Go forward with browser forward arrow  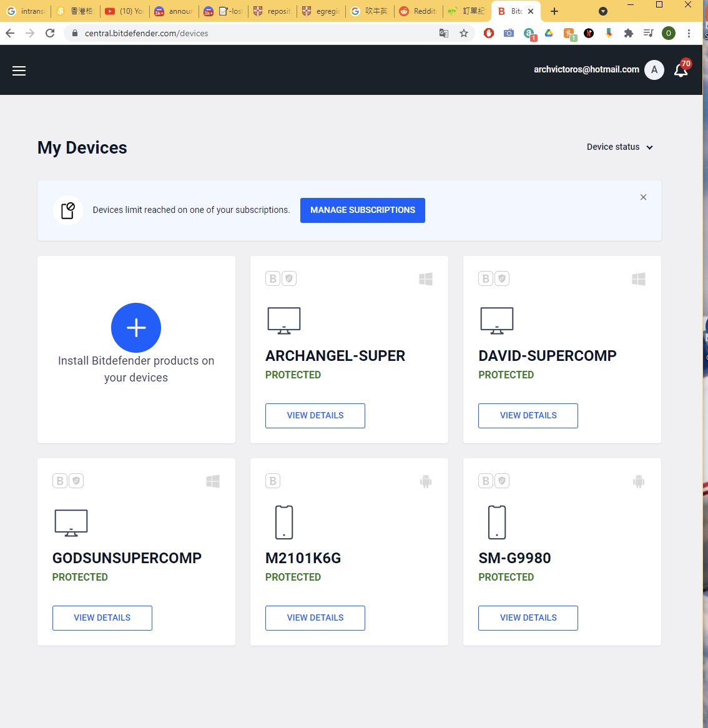coord(30,33)
